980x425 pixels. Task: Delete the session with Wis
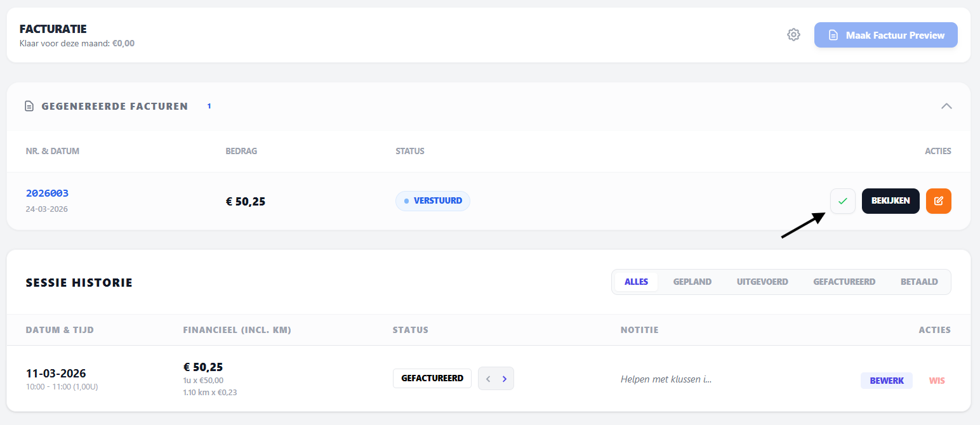(937, 381)
